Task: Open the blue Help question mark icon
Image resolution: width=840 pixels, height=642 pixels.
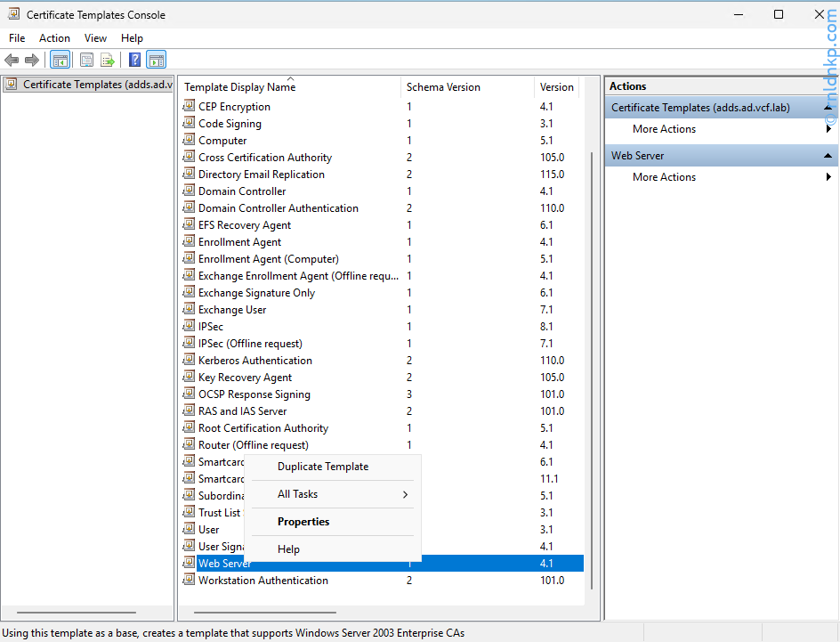Action: tap(134, 60)
